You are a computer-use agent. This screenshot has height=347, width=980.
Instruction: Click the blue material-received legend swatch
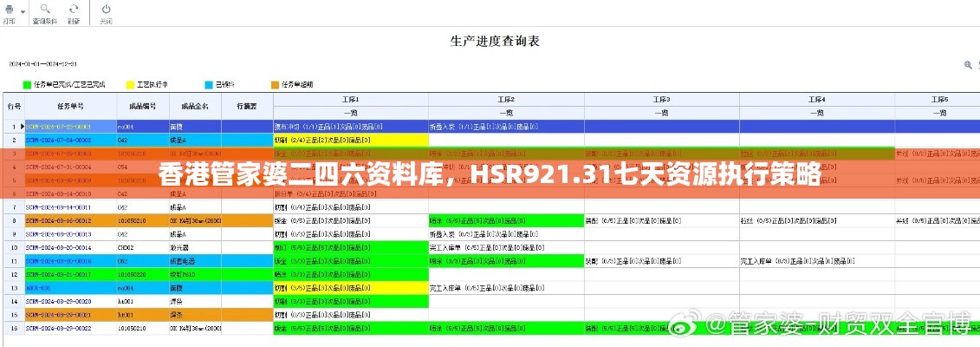[x=208, y=85]
